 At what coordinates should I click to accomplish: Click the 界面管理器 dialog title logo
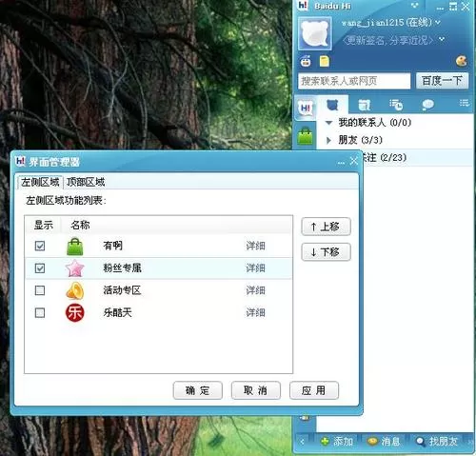click(x=21, y=161)
